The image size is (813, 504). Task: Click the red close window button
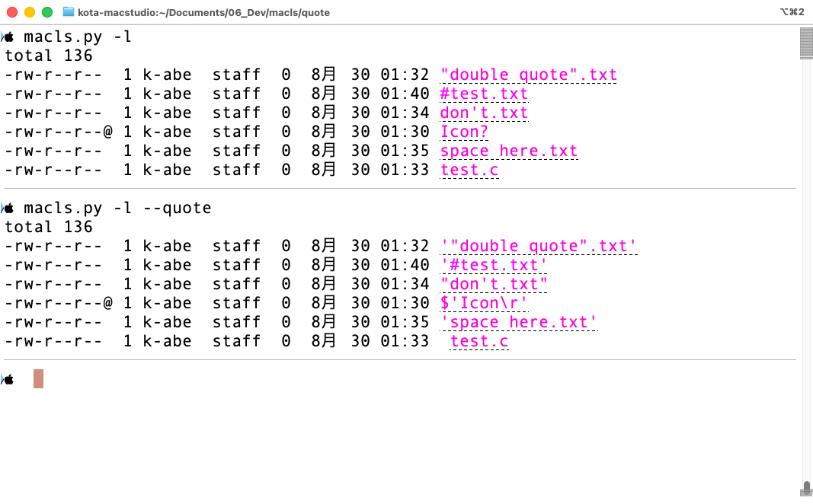coord(12,12)
